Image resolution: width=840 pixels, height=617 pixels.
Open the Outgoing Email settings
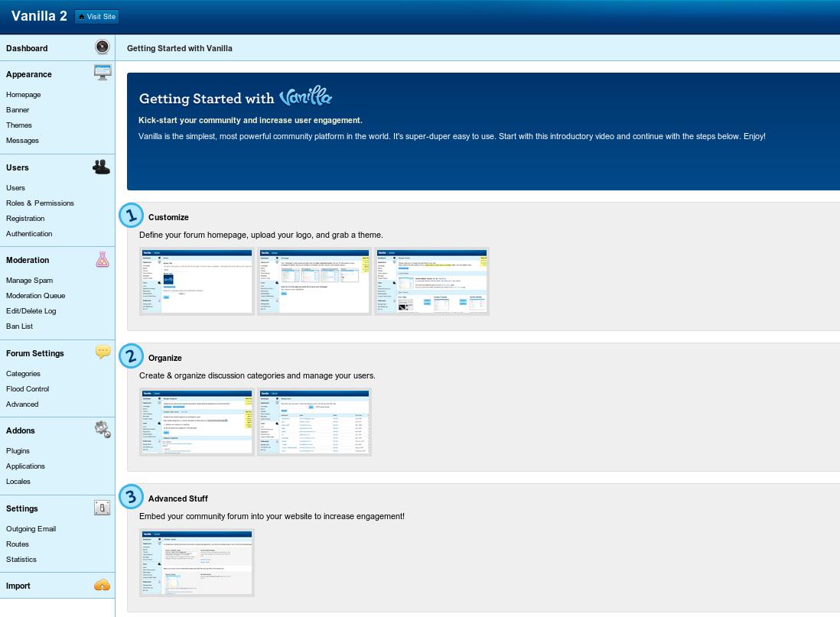coord(31,529)
